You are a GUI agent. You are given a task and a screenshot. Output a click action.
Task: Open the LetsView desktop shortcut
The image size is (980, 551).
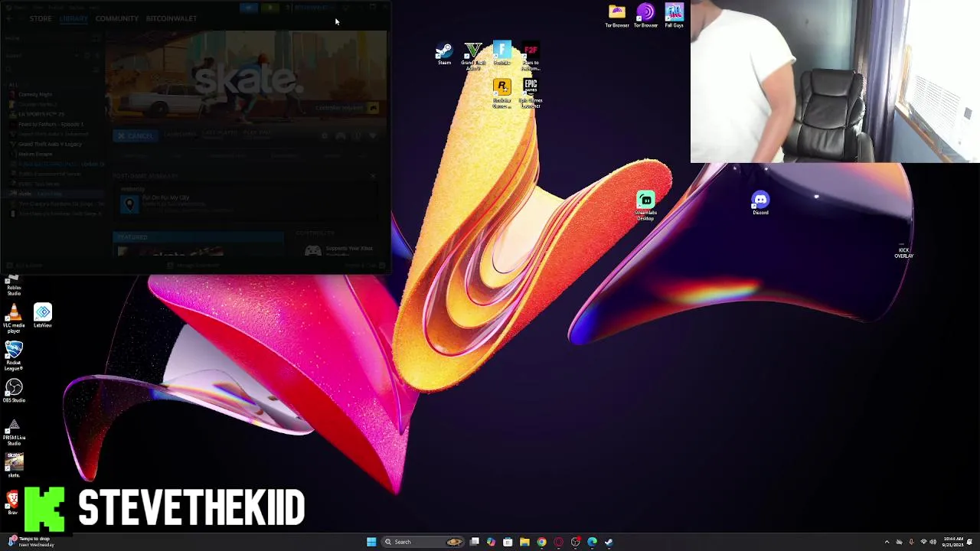tap(43, 315)
